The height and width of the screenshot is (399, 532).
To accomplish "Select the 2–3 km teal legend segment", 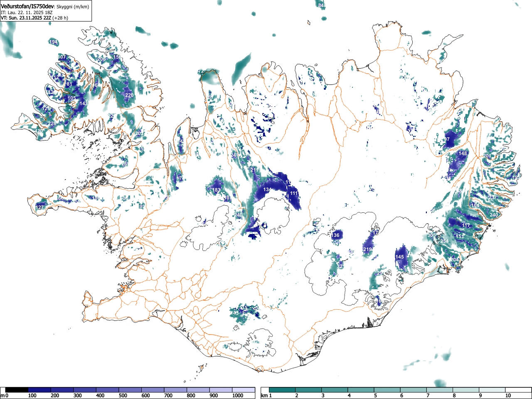I will point(308,390).
